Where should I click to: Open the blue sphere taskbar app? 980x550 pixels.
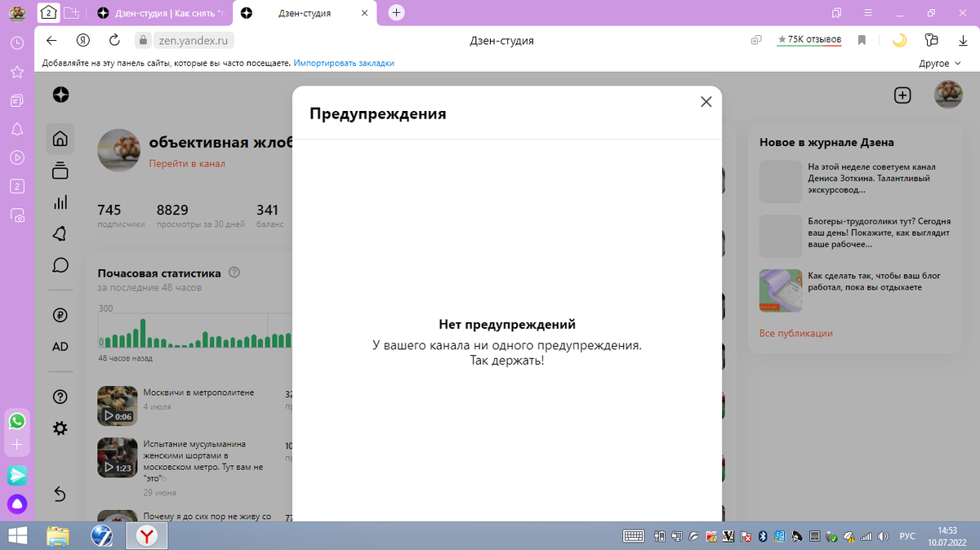tap(102, 535)
